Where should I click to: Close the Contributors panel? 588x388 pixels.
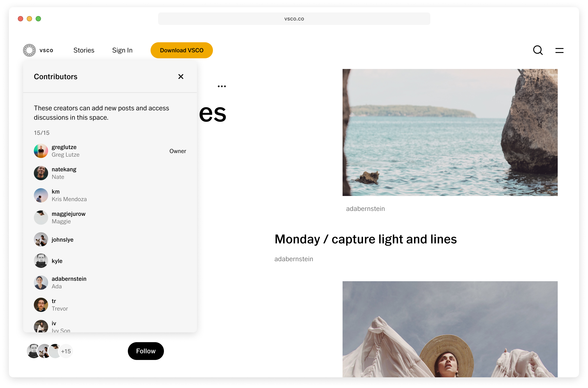181,77
